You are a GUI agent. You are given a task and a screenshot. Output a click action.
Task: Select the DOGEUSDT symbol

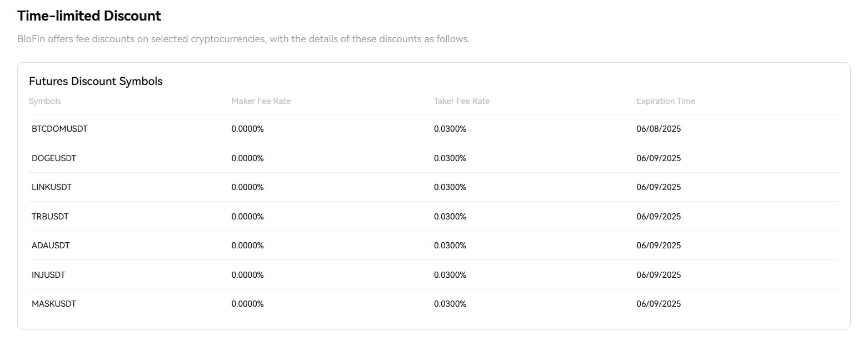tap(54, 158)
